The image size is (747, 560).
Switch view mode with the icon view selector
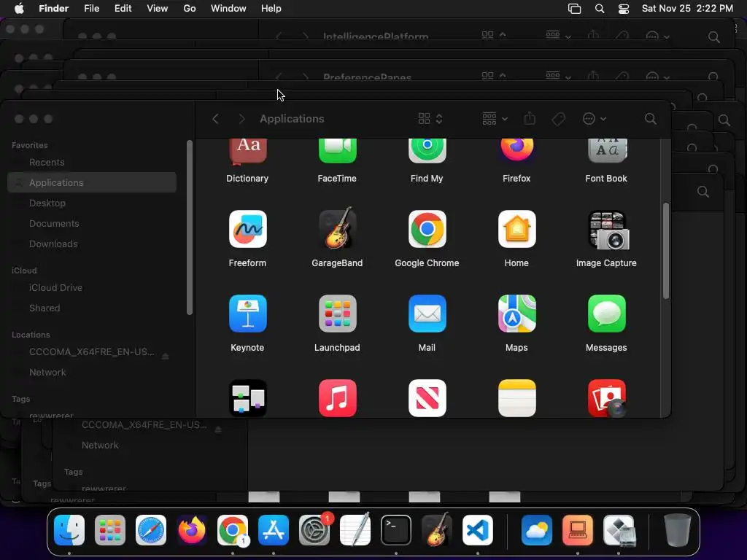(430, 119)
